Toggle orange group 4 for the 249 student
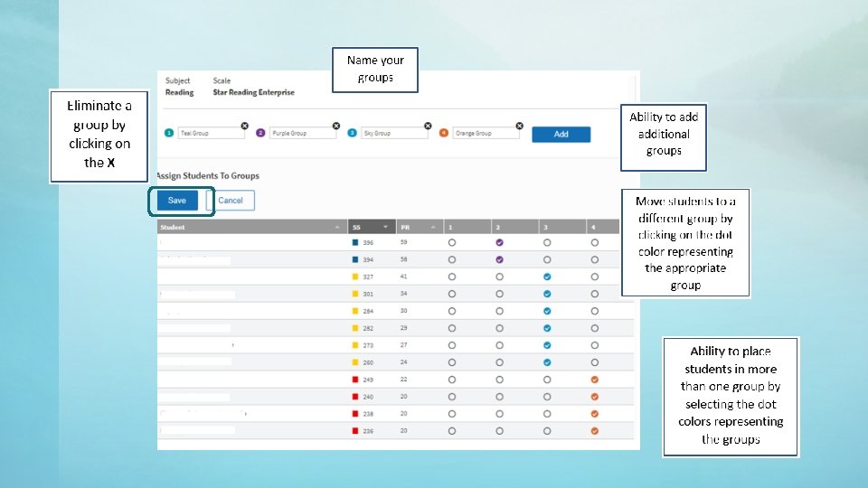Screen dimensions: 868x488 [595, 380]
